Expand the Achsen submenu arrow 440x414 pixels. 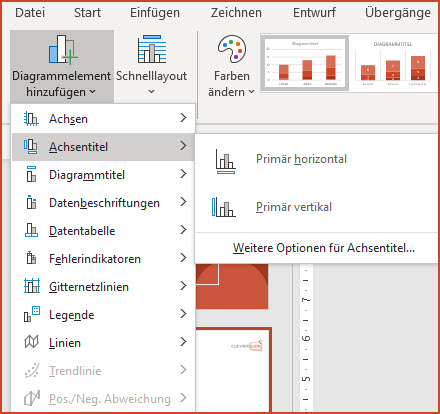tap(183, 118)
